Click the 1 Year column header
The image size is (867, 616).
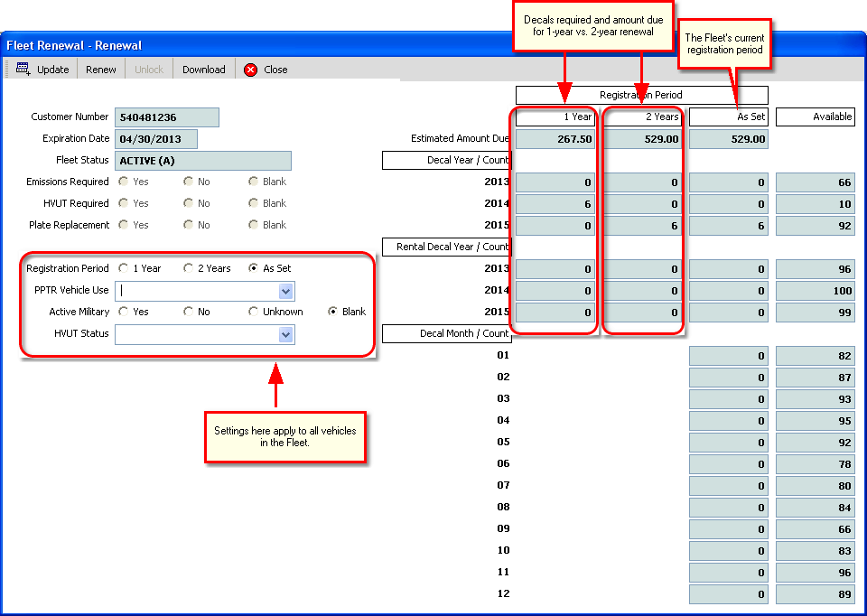tap(555, 117)
